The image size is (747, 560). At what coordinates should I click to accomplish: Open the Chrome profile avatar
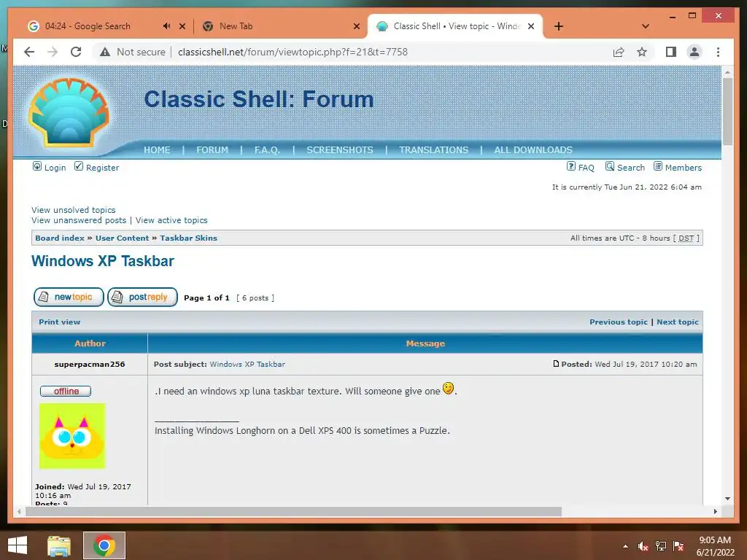(694, 52)
